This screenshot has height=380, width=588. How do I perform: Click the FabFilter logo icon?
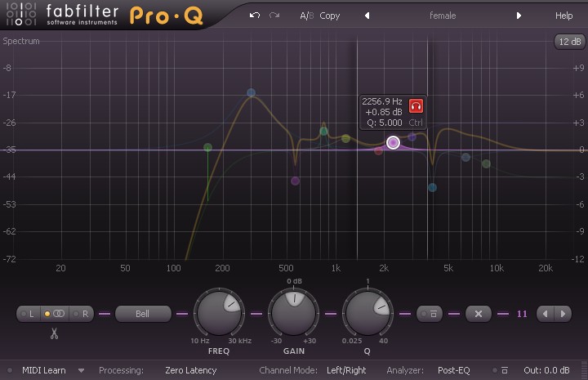[x=21, y=15]
